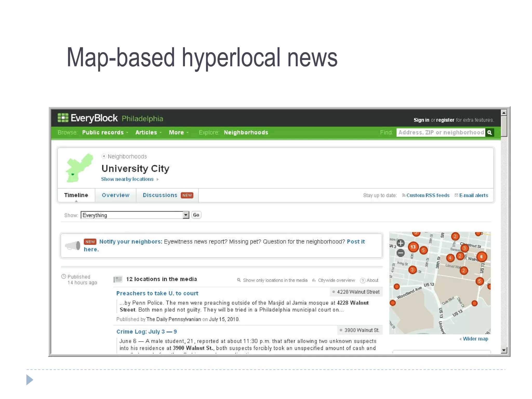
Task: Click the map marker numbered 4
Action: pyautogui.click(x=450, y=258)
